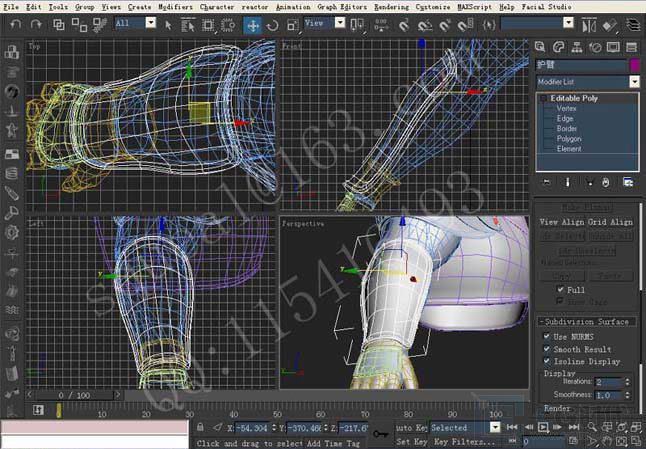The width and height of the screenshot is (646, 449).
Task: Click Use Pivot Point Center tool
Action: (356, 25)
